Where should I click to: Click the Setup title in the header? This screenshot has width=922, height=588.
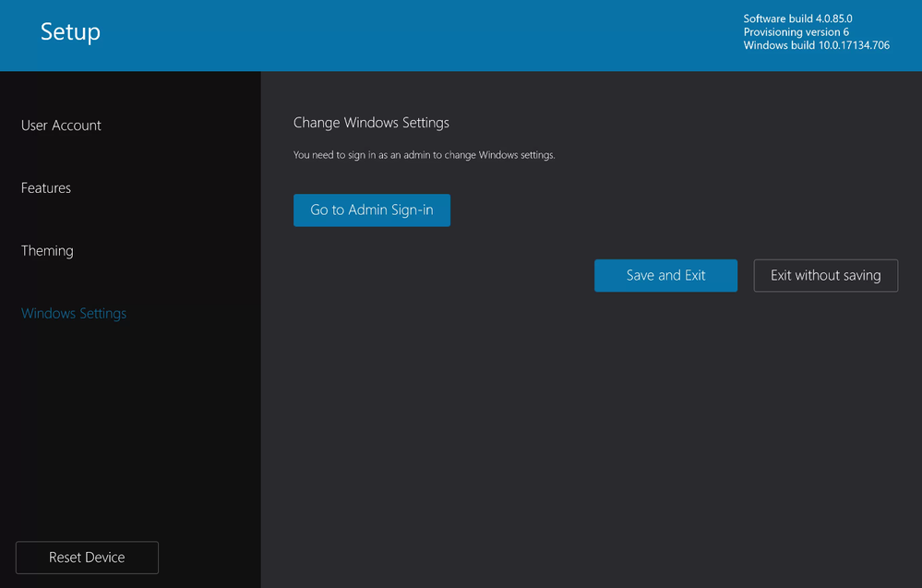(x=70, y=31)
